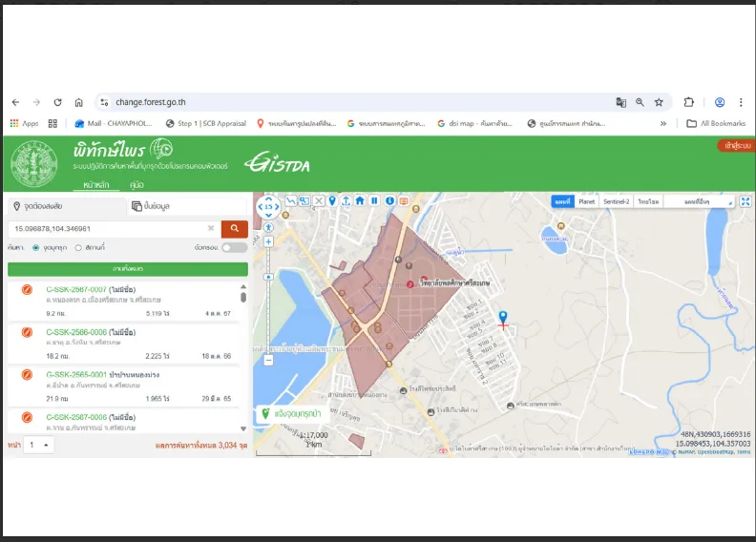Toggle the filter switch
756x542 pixels.
[x=234, y=247]
